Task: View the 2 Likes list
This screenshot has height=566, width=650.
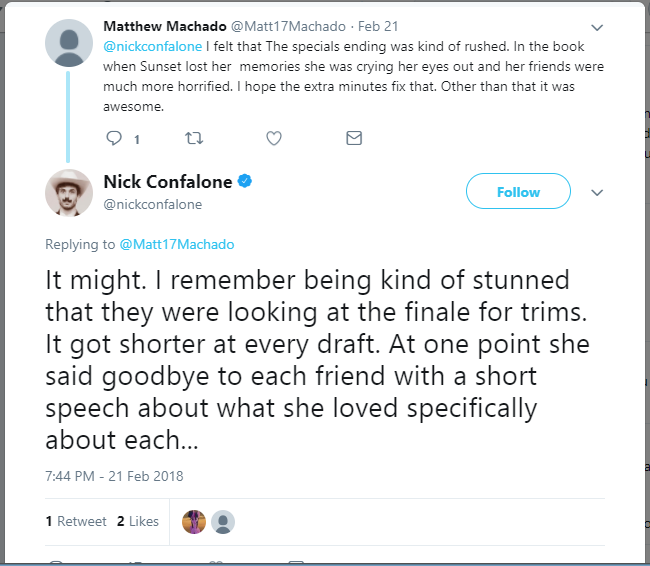Action: (x=138, y=521)
